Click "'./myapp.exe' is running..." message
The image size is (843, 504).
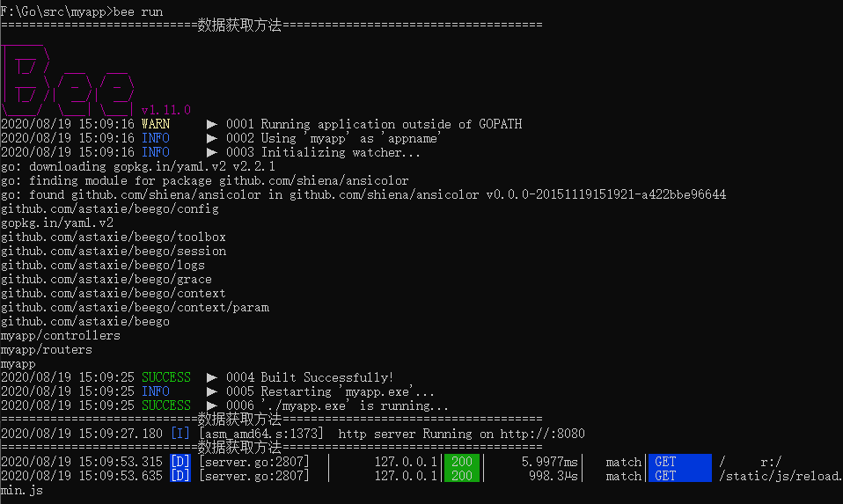(x=355, y=405)
